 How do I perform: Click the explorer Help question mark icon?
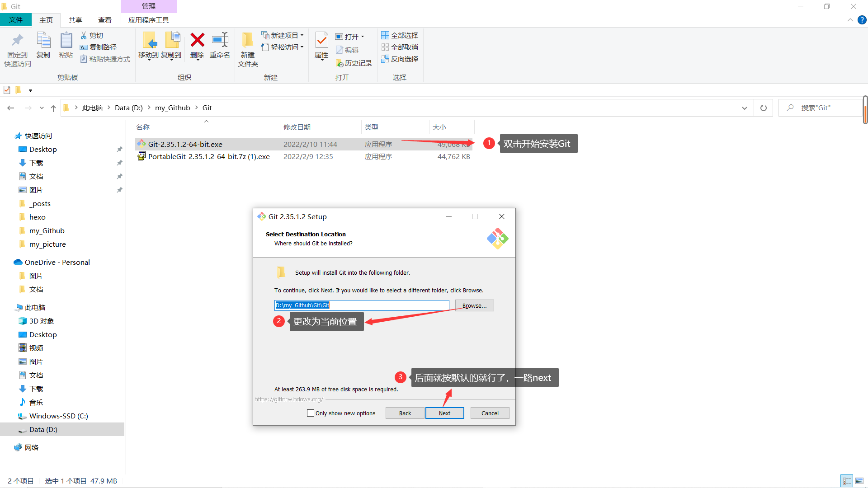[x=862, y=20]
